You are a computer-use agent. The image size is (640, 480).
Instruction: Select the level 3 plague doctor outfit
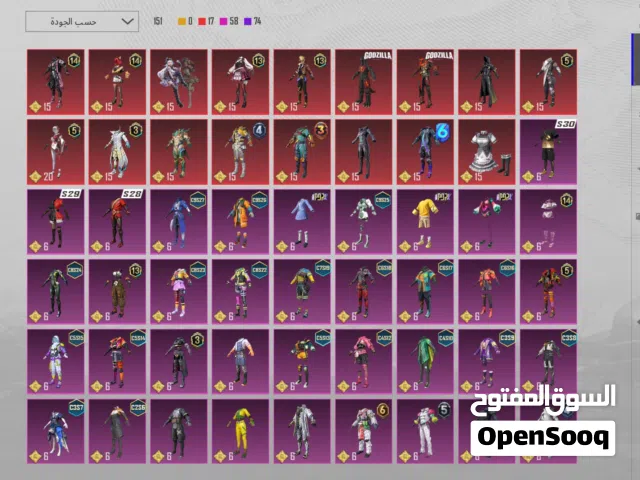tap(179, 361)
